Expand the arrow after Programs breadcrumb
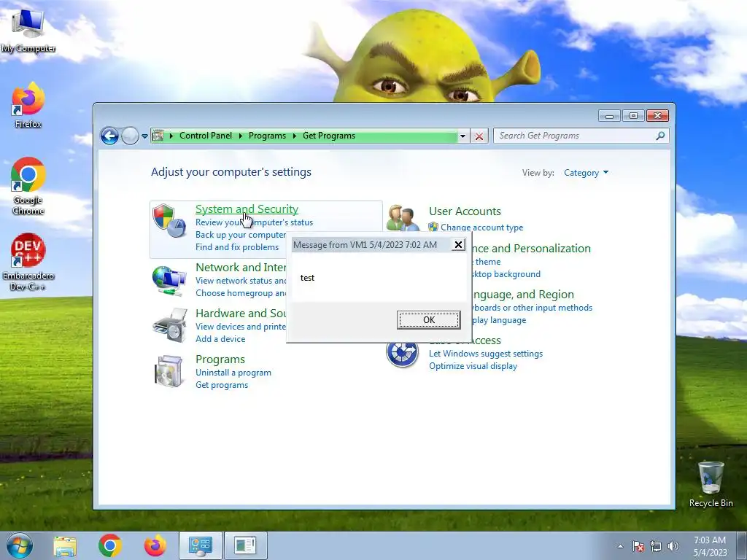The width and height of the screenshot is (747, 560). [x=295, y=136]
